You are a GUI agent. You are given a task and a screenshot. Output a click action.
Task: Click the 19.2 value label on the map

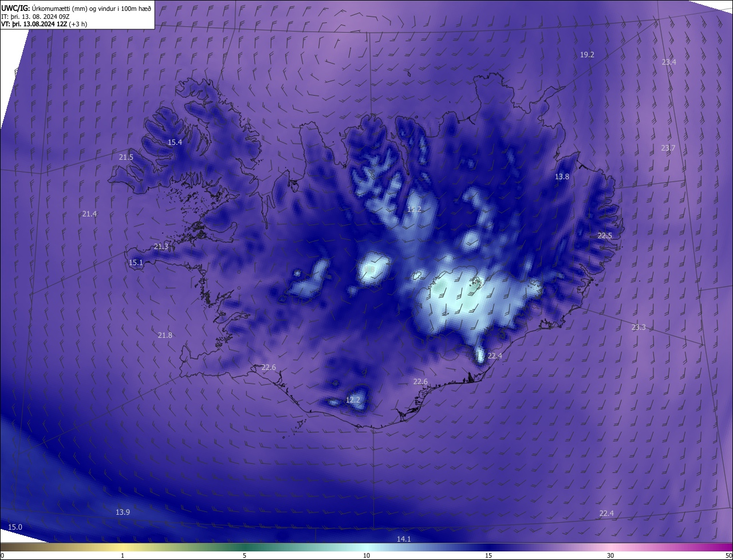click(x=587, y=55)
